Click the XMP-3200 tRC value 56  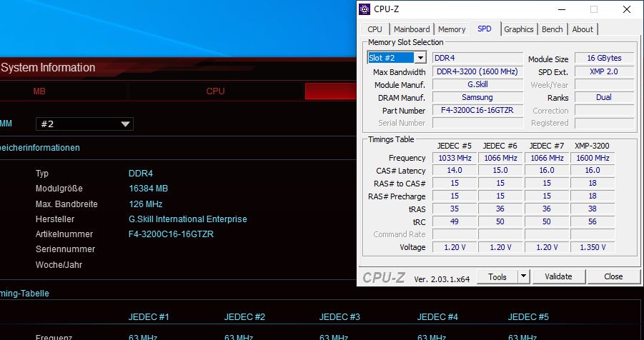593,221
